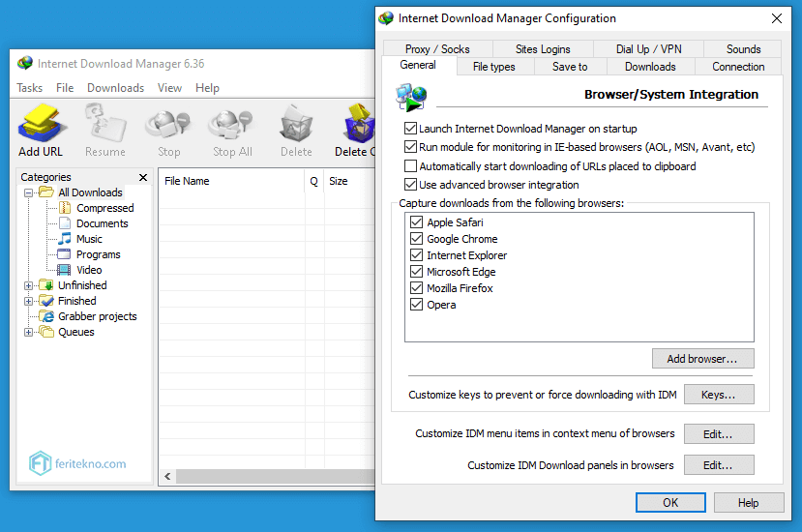Click the Queues folder icon

click(46, 332)
